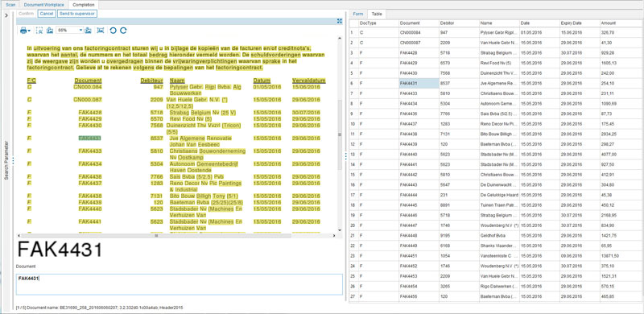
Task: Click the Confirm button
Action: pos(27,14)
